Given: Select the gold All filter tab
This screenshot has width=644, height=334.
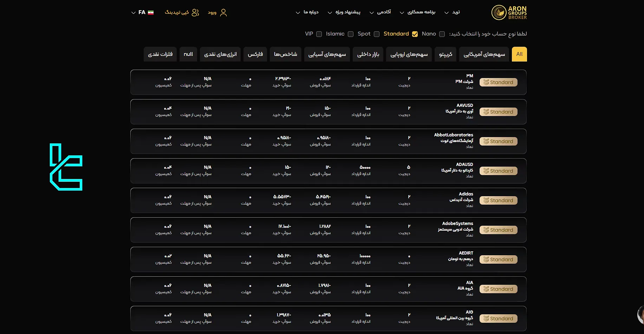Looking at the screenshot, I should (x=519, y=54).
